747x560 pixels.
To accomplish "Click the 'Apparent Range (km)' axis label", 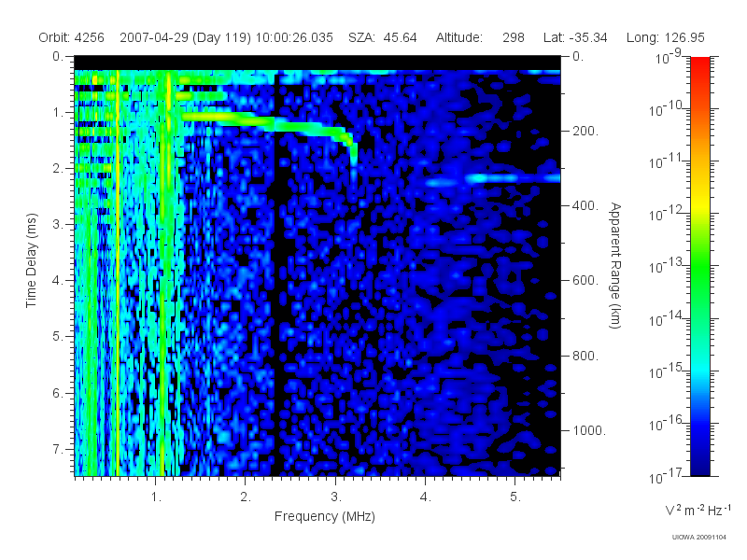I will point(615,266).
